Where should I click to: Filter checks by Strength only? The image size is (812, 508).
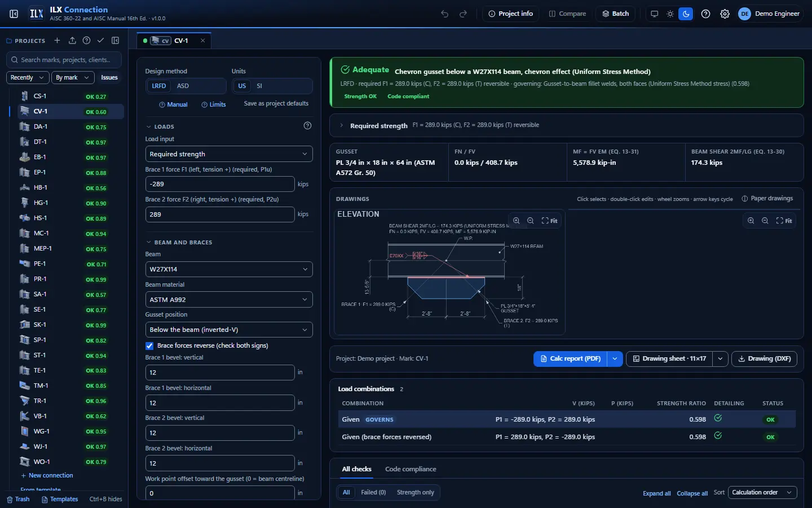pyautogui.click(x=416, y=493)
